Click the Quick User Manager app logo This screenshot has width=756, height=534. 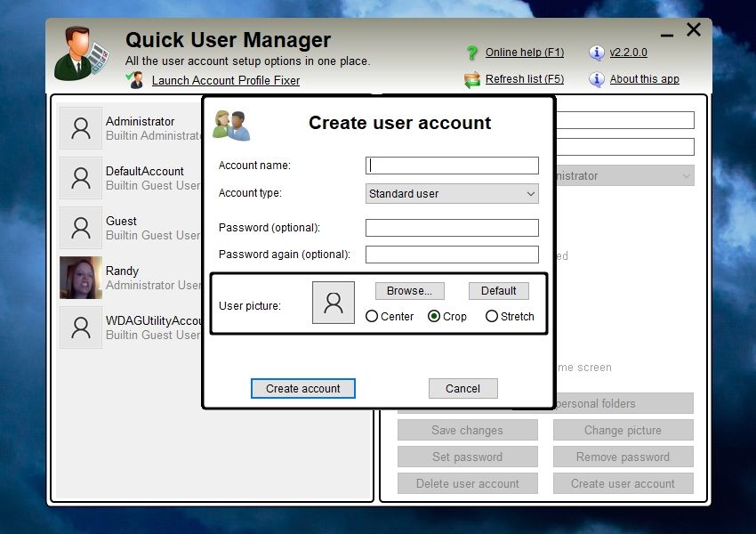[81, 53]
